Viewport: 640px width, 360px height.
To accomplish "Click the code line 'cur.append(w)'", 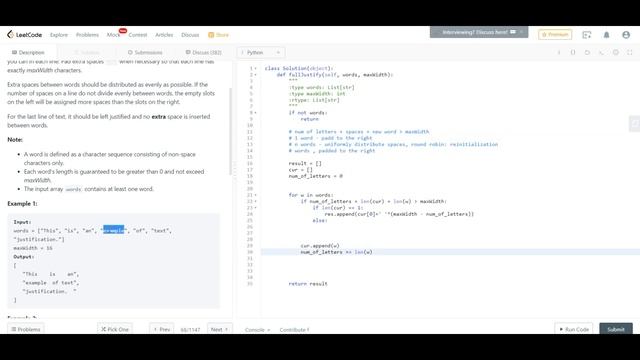I will coord(320,246).
